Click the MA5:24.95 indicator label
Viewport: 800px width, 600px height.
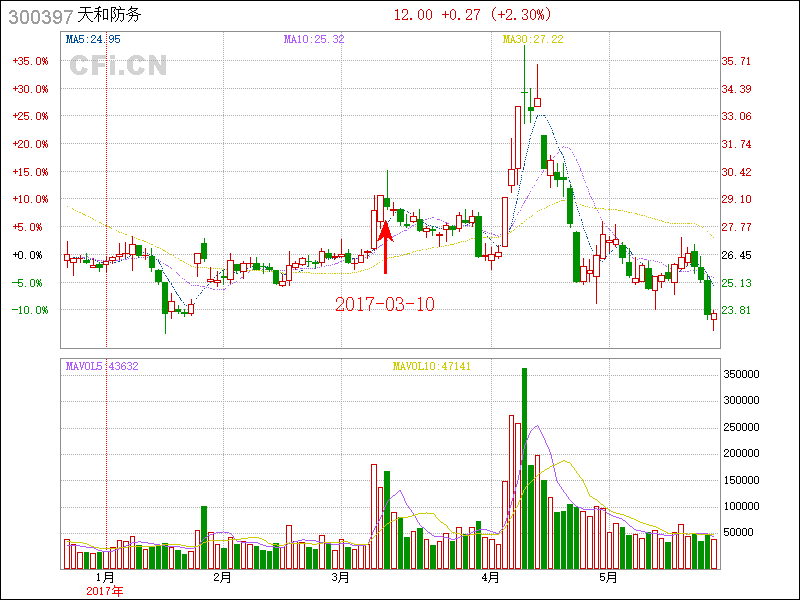[x=93, y=39]
